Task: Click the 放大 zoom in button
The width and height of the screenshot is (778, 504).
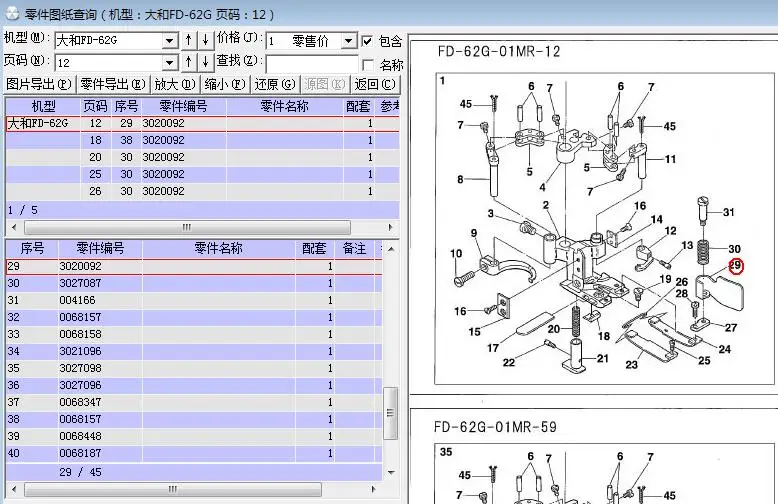Action: pos(175,84)
